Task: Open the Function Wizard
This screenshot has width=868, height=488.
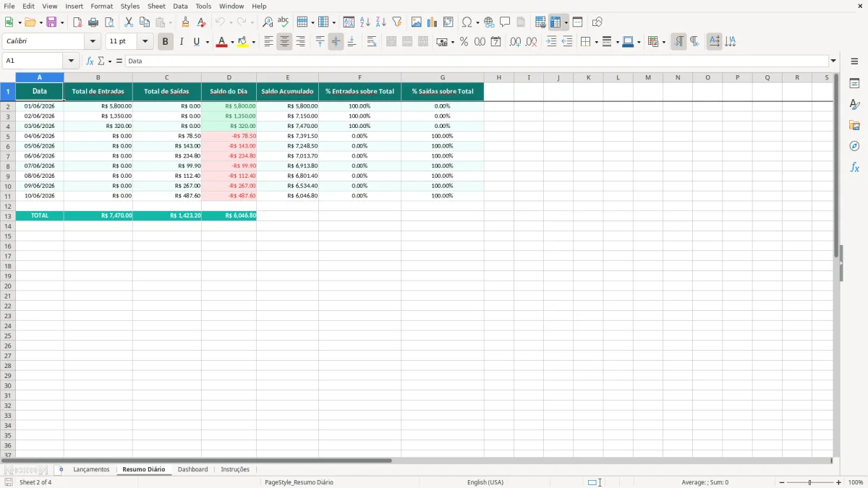Action: tap(90, 61)
